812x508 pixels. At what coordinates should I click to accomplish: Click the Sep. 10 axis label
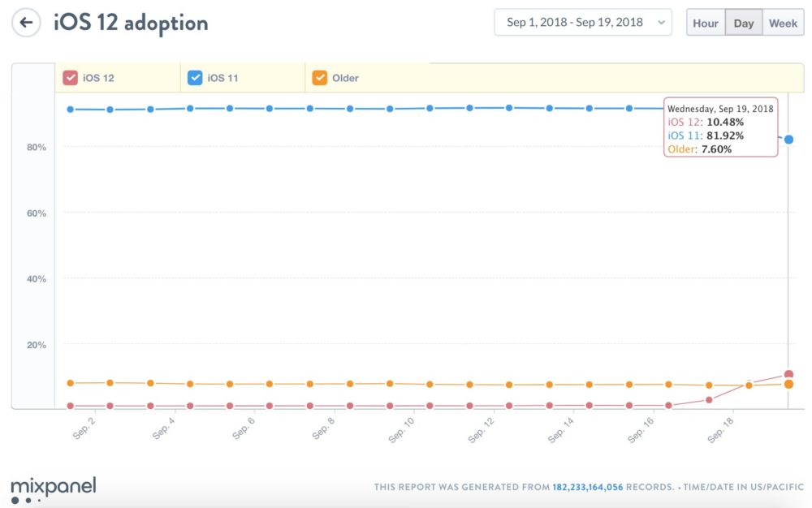pos(401,430)
